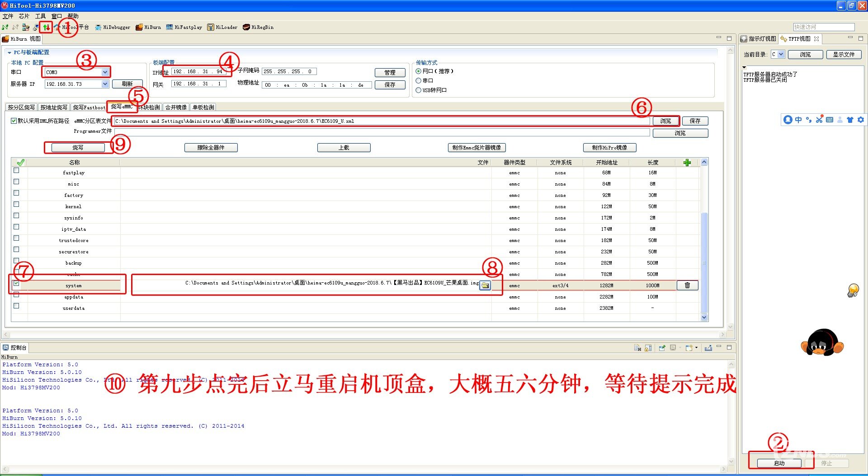Click the input method avatar logo icon
Screen dimensions: 868x476
pyautogui.click(x=788, y=120)
